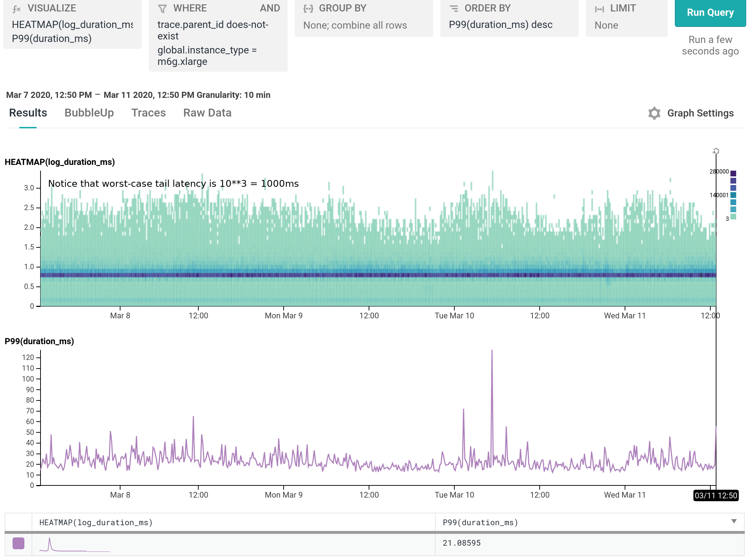Switch to the BubbleUp tab
This screenshot has height=560, width=748.
coord(89,113)
